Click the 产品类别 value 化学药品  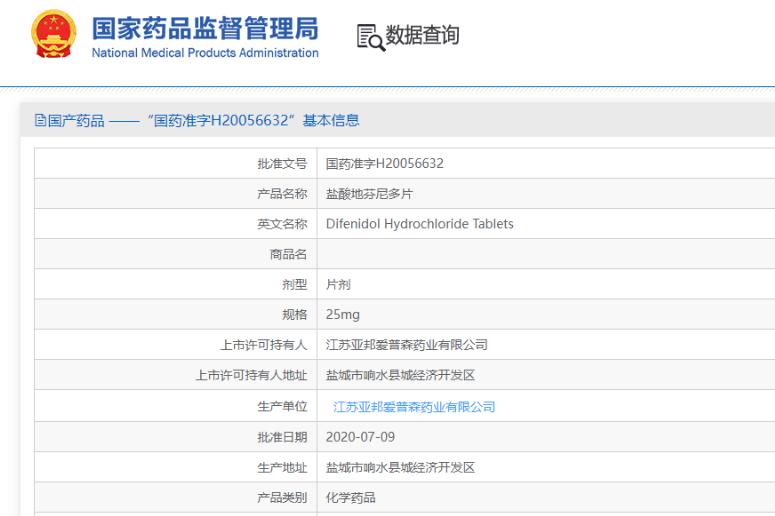tap(351, 498)
